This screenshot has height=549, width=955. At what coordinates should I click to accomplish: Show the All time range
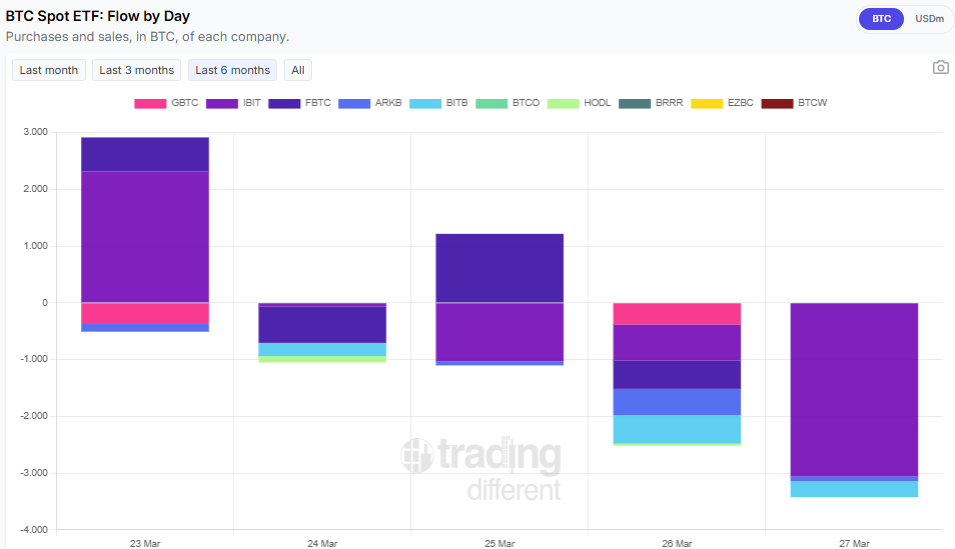(x=298, y=70)
